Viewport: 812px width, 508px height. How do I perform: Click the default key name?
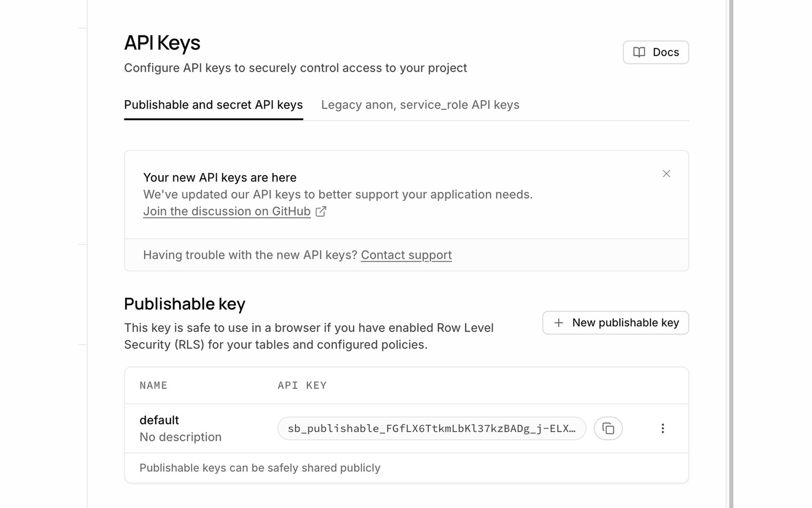pos(159,420)
